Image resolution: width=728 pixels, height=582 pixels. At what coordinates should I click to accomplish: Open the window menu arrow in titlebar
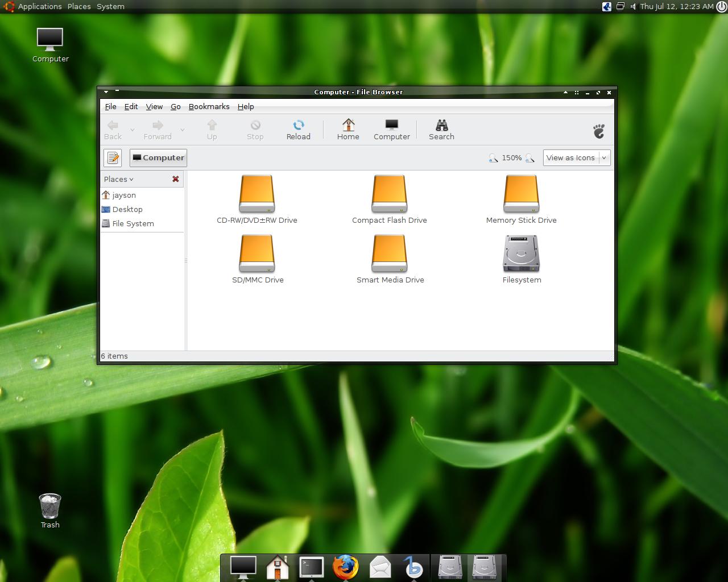point(106,92)
